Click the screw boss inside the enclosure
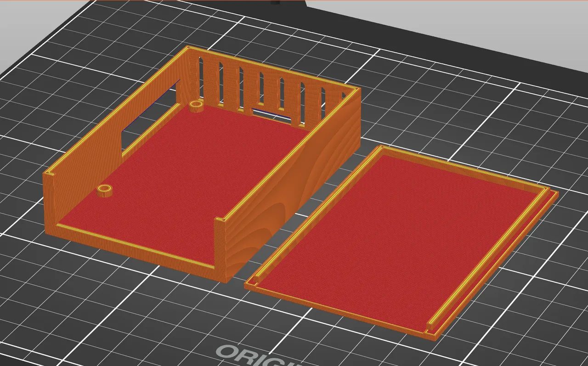This screenshot has width=588, height=366. [106, 188]
